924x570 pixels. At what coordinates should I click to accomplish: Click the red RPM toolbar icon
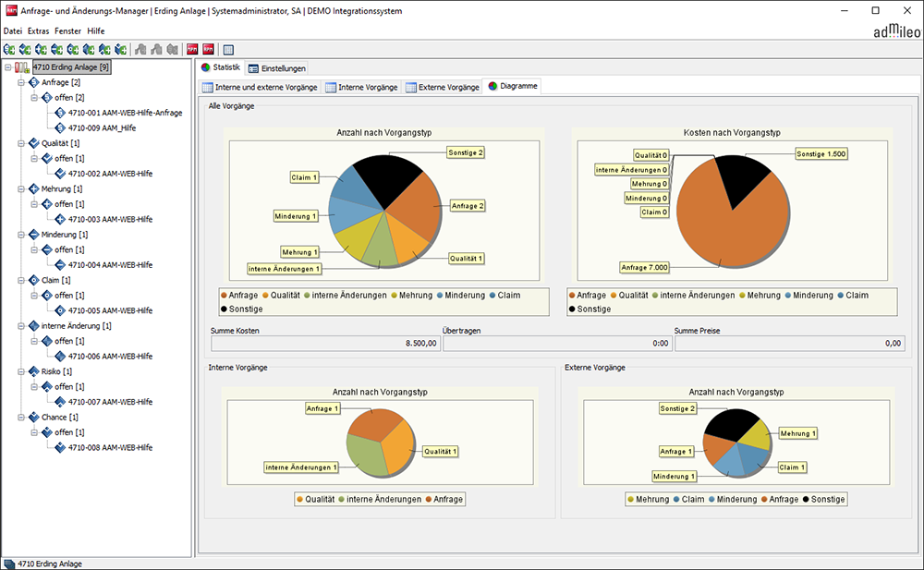coord(209,50)
